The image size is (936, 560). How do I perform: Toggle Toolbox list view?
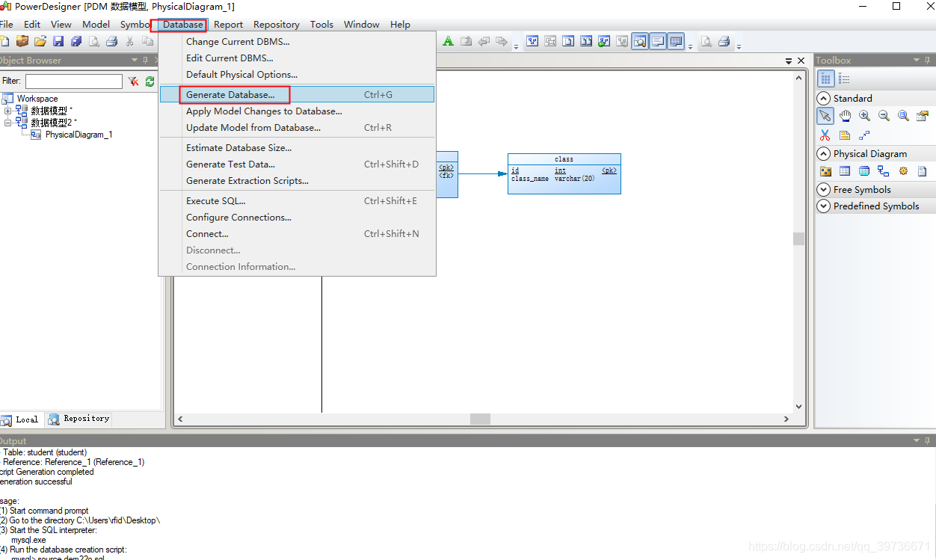pyautogui.click(x=844, y=79)
